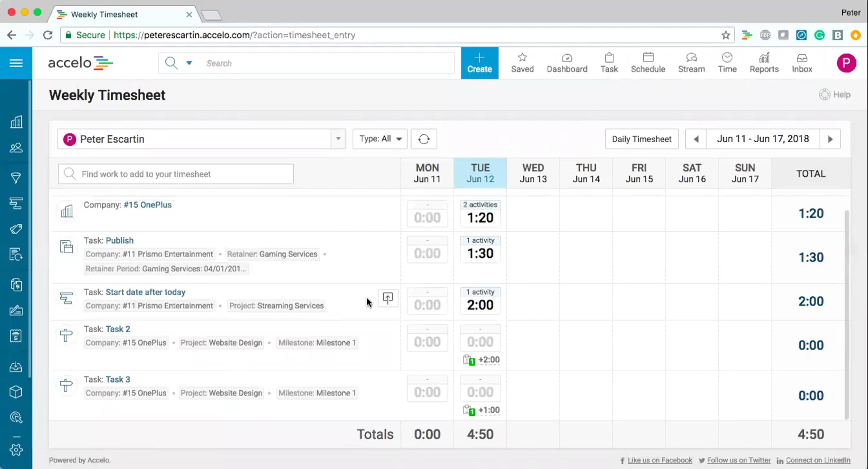The image size is (868, 469).
Task: Click the Companies sidebar icon
Action: point(16,122)
